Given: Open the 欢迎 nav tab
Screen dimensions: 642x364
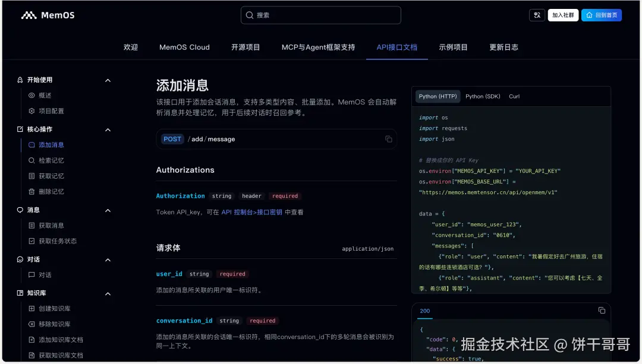Looking at the screenshot, I should click(x=131, y=48).
